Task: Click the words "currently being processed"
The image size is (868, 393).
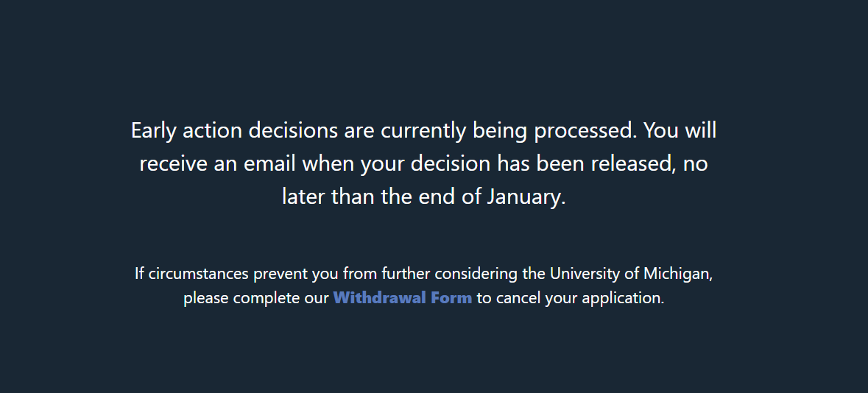Action: point(509,130)
